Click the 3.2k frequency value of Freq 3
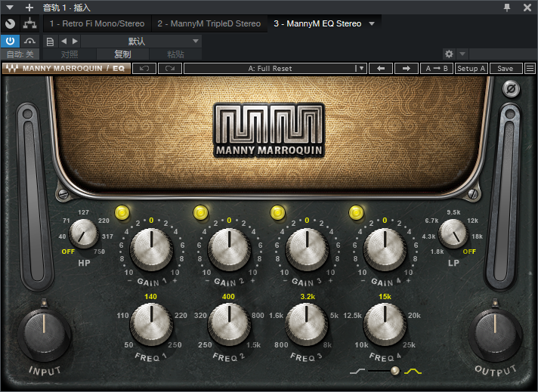The width and height of the screenshot is (538, 392). [x=308, y=297]
